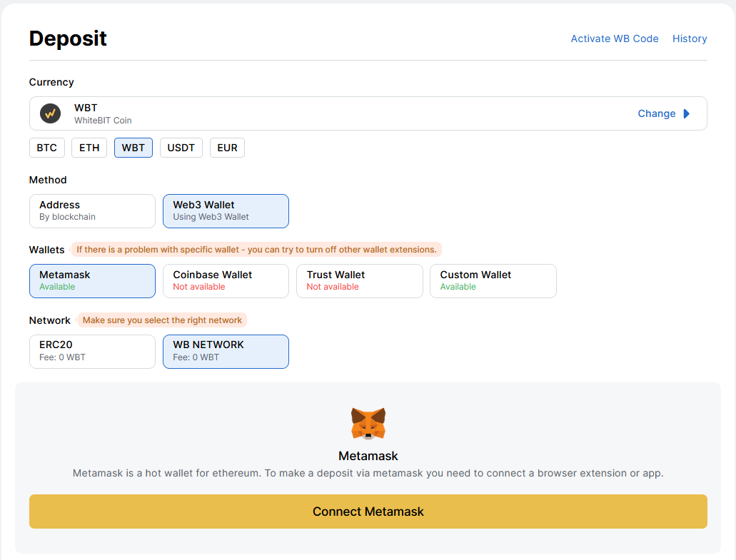Viewport: 736px width, 560px height.
Task: Click the Metamask fox logo
Action: tap(368, 423)
